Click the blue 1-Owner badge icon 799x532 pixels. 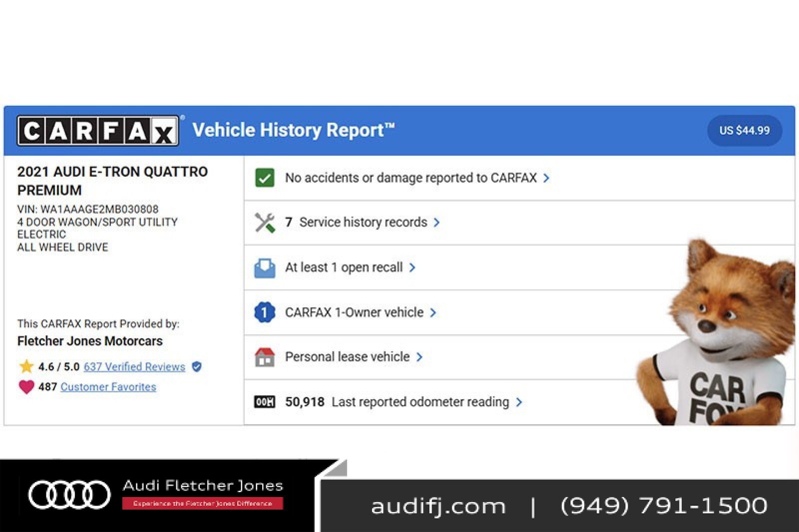pyautogui.click(x=264, y=312)
